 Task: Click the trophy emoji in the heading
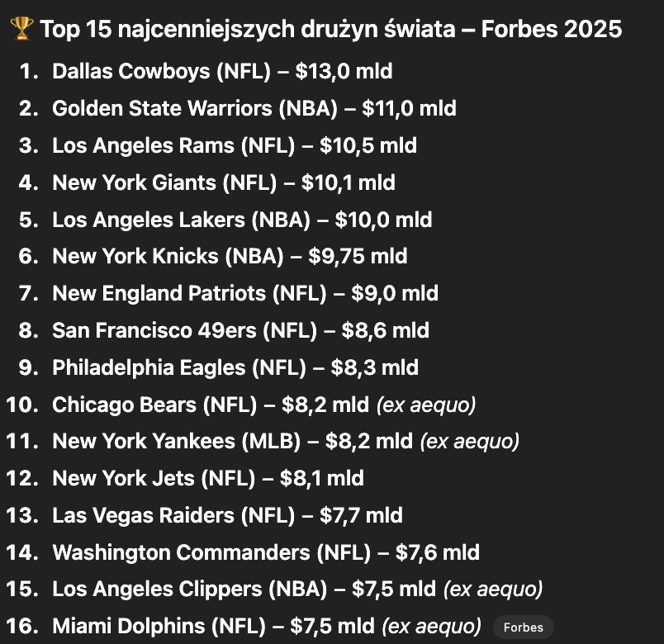[21, 31]
